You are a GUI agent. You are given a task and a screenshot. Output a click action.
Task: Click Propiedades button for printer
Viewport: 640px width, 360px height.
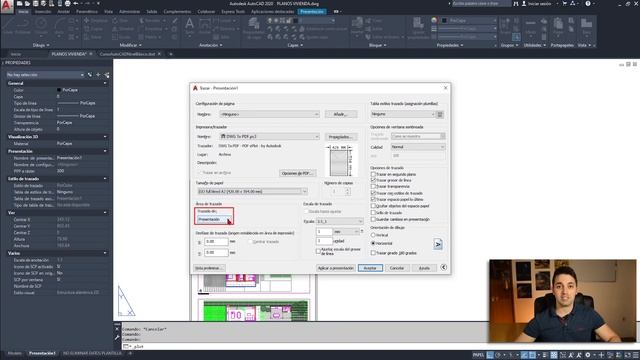click(341, 137)
